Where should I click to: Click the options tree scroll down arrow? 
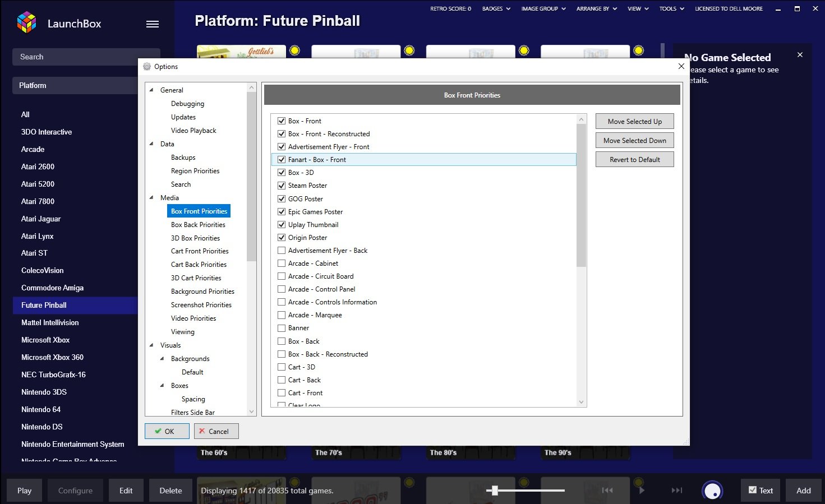251,411
